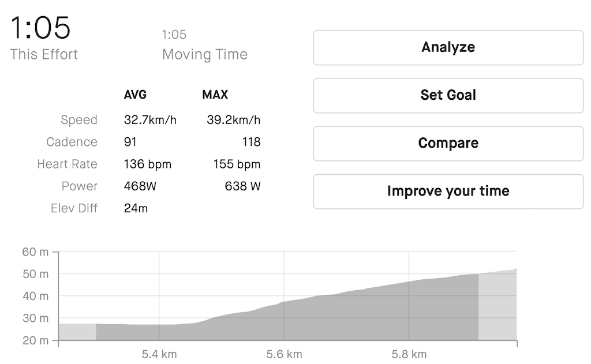
Task: Click the light-gray start segment of elevation chart
Action: (x=77, y=332)
